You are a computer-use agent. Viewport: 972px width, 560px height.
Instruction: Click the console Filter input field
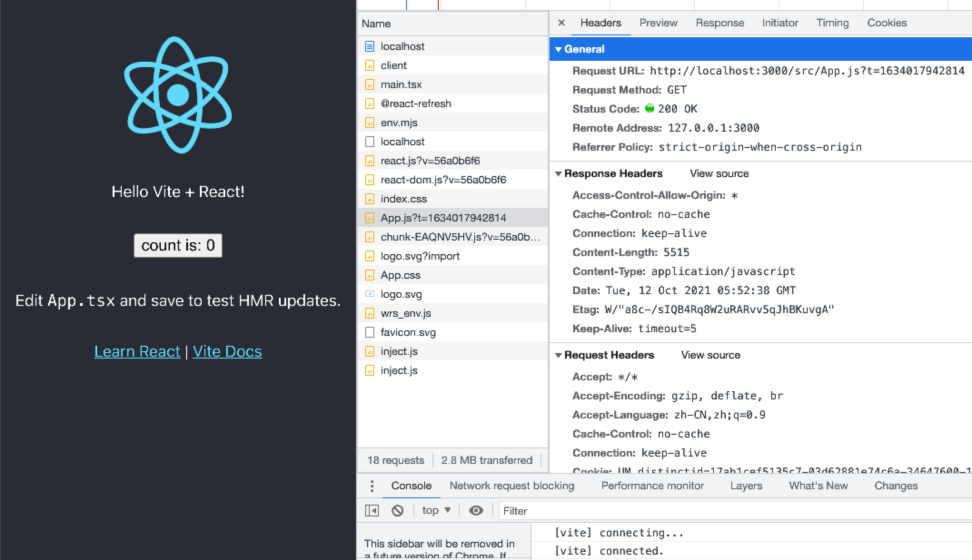click(735, 511)
